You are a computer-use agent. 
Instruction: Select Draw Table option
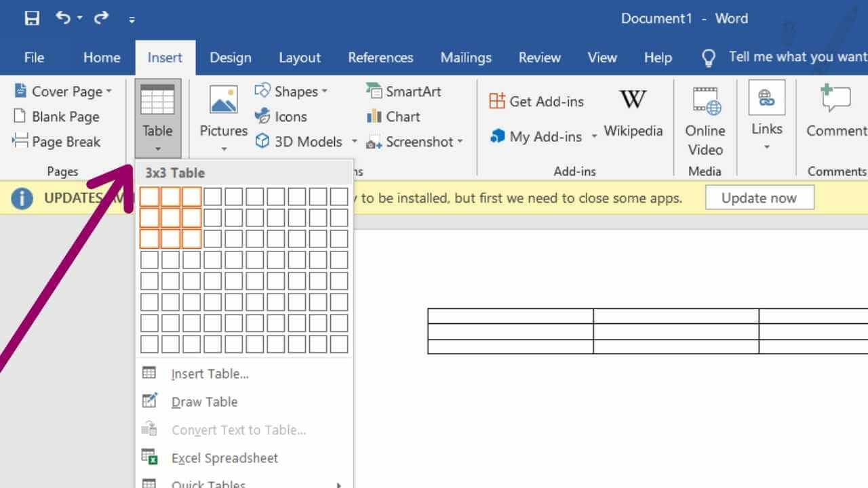pyautogui.click(x=204, y=402)
